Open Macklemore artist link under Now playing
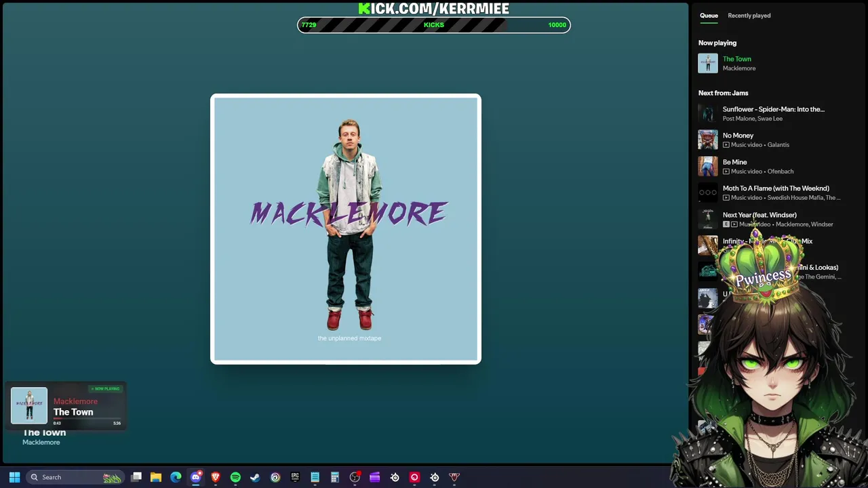 (739, 68)
